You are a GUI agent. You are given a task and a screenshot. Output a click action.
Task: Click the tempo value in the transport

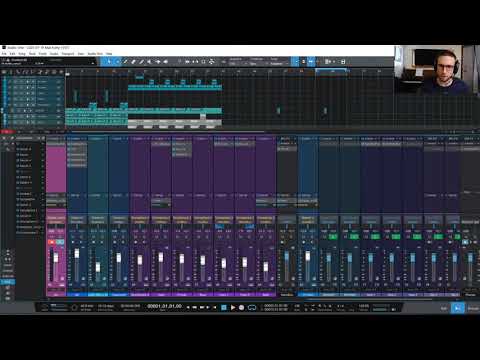pyautogui.click(x=364, y=306)
